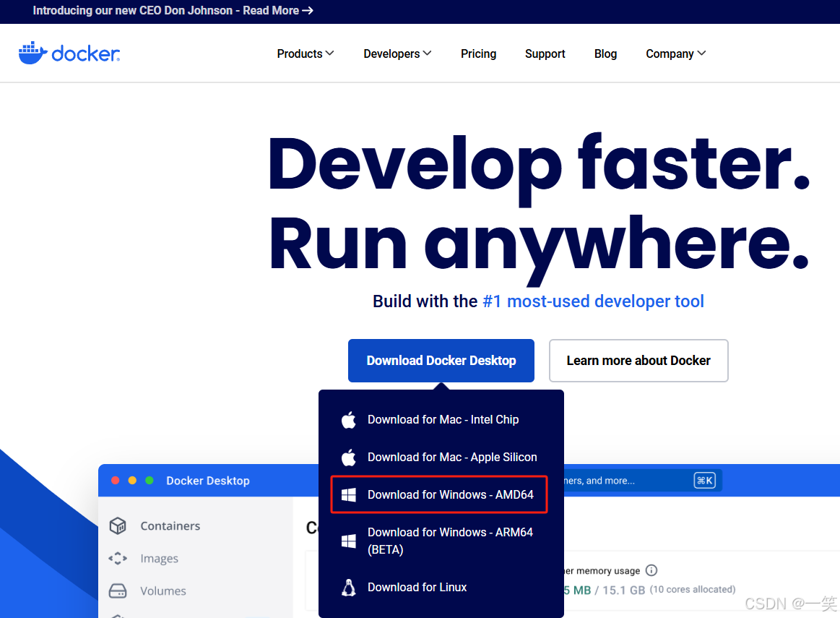Expand the Company menu chevron
840x618 pixels.
point(701,53)
